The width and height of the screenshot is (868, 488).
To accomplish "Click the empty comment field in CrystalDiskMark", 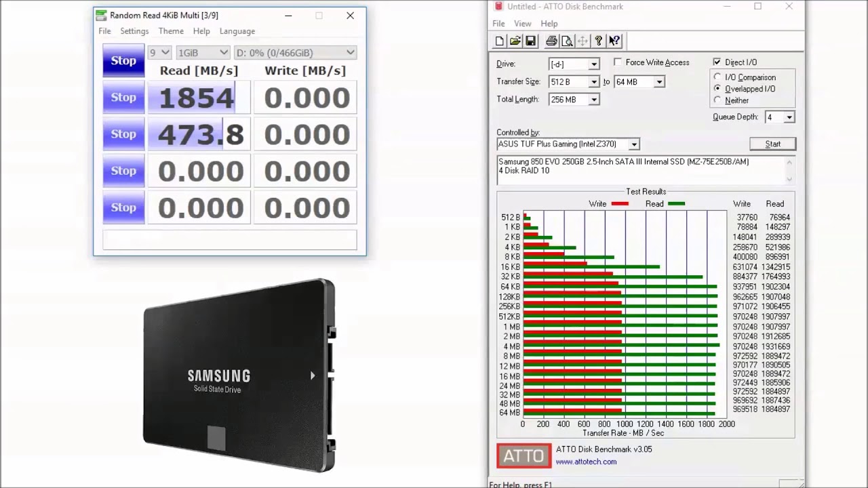I will 230,240.
